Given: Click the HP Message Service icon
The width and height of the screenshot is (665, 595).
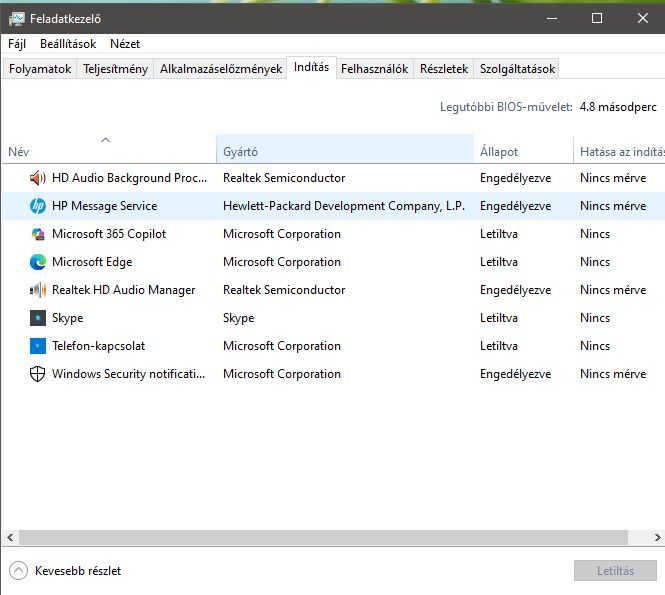Looking at the screenshot, I should 38,206.
